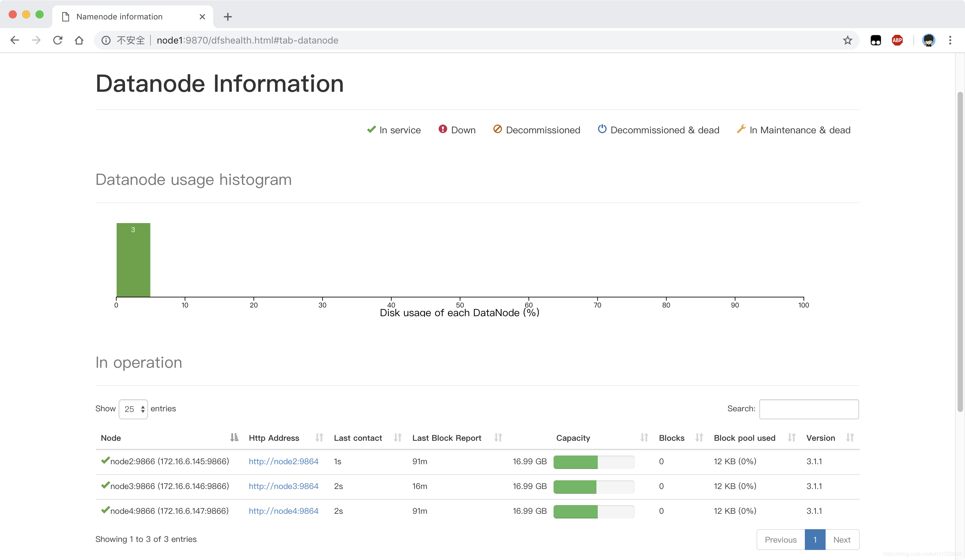Screen dimensions: 965x560
Task: Click the user profile avatar icon
Action: [928, 40]
